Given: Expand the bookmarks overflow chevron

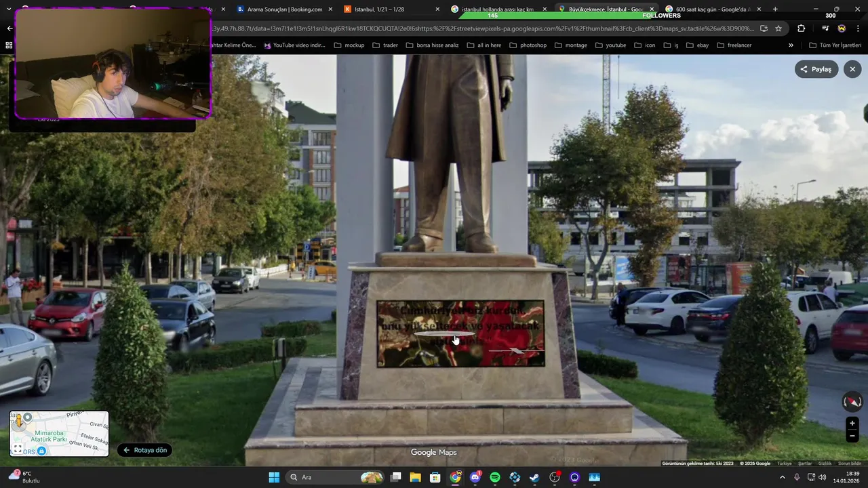Looking at the screenshot, I should pos(791,45).
